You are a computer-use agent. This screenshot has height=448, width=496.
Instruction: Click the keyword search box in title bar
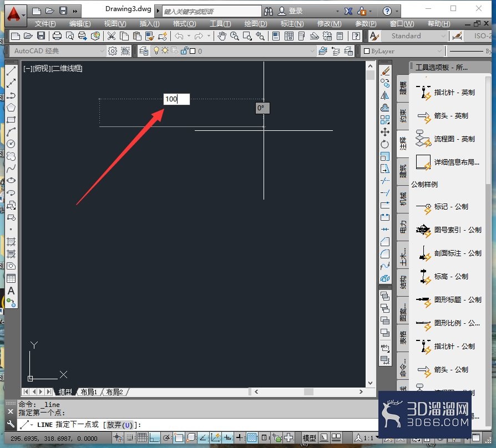(x=211, y=12)
